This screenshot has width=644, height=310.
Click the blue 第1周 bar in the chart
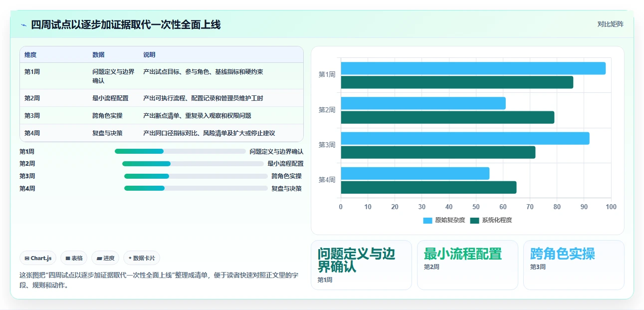click(x=473, y=68)
